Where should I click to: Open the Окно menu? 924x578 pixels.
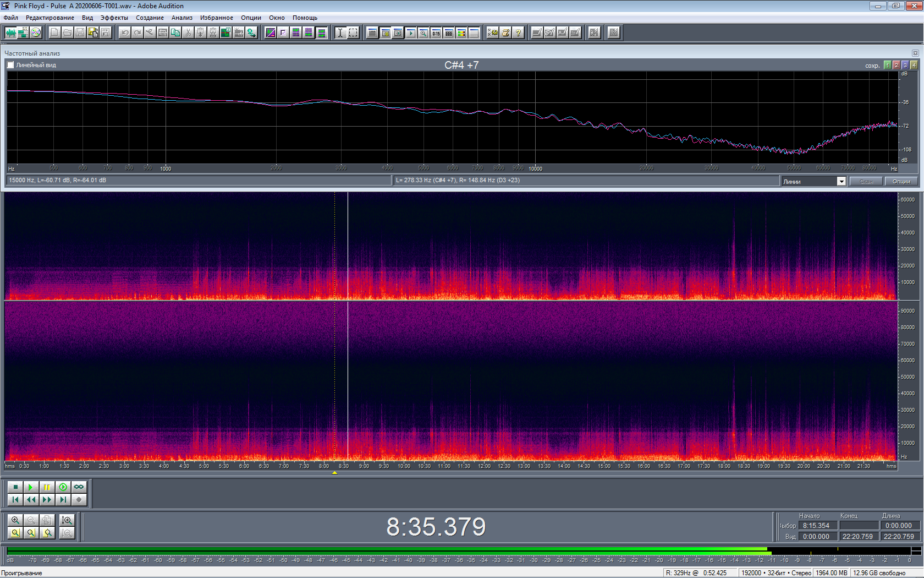[x=277, y=18]
